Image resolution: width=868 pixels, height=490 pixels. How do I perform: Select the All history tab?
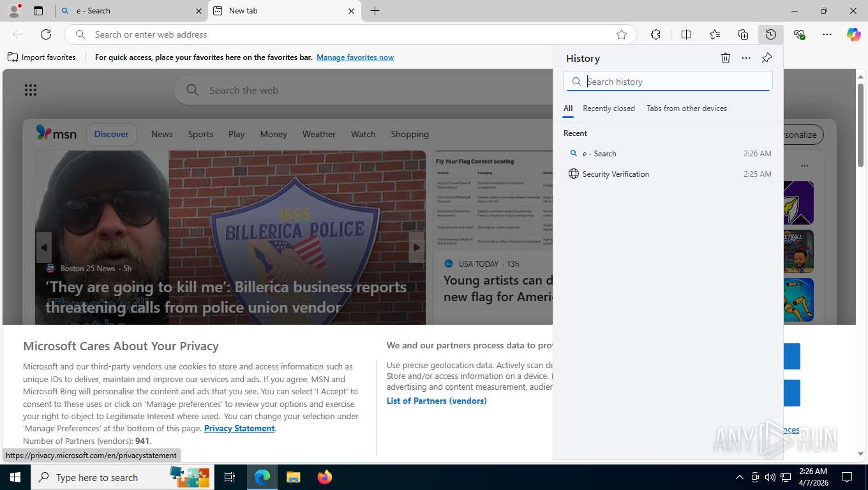click(x=568, y=108)
